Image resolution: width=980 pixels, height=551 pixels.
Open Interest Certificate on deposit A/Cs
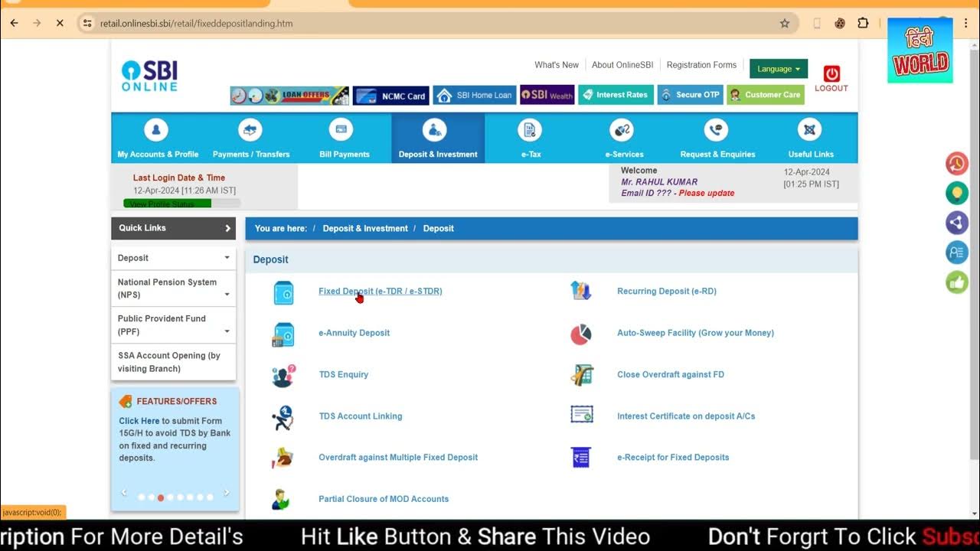(x=686, y=416)
